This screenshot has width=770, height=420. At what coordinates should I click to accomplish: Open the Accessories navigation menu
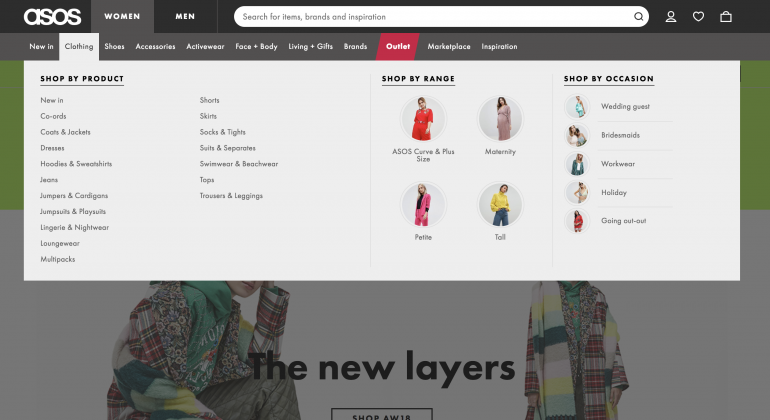tap(155, 47)
